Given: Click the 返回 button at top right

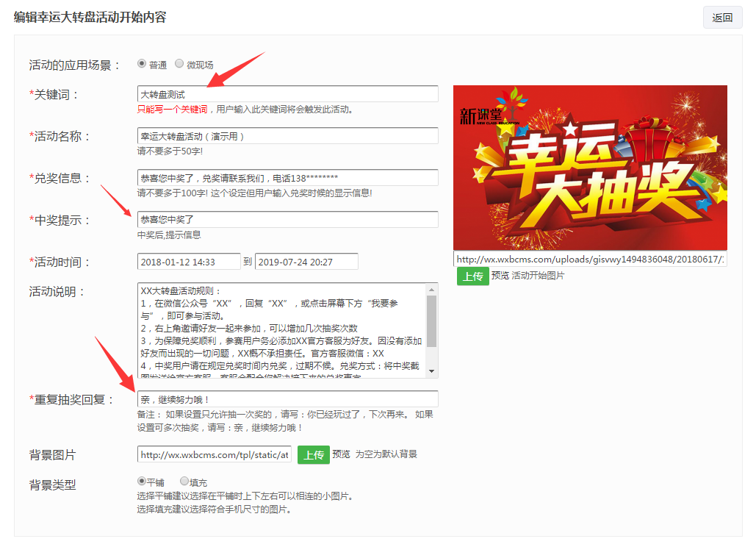Looking at the screenshot, I should [722, 18].
